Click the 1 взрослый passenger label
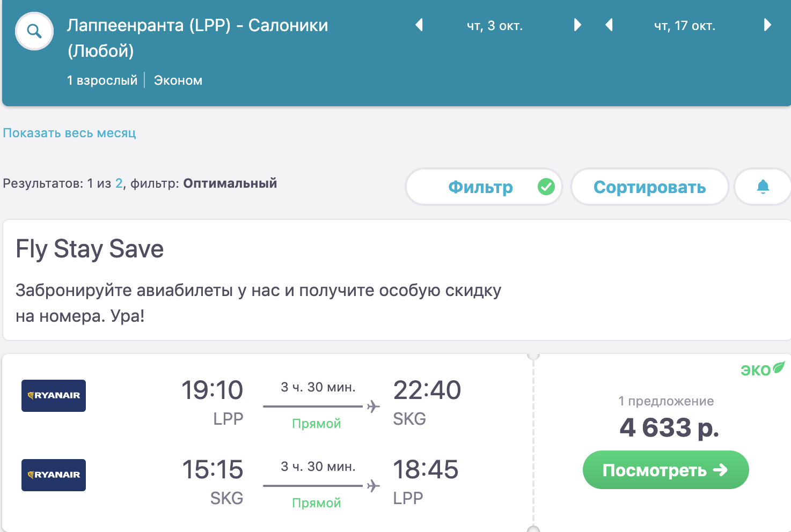Image resolution: width=791 pixels, height=532 pixels. pyautogui.click(x=102, y=80)
